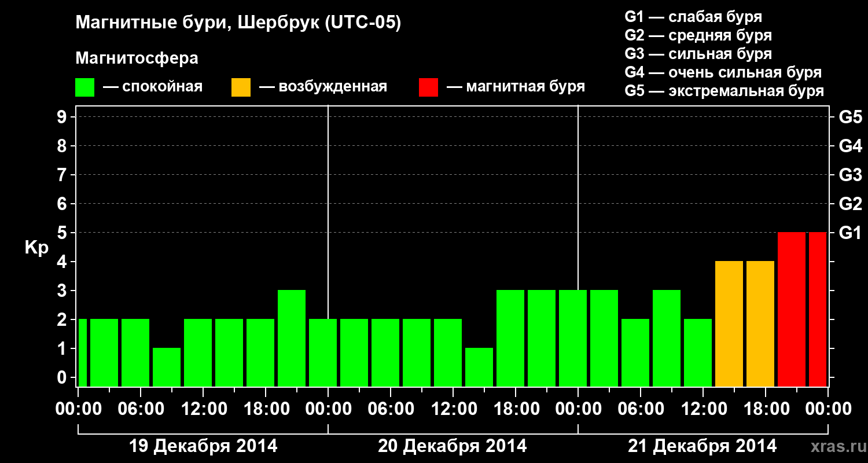
Task: Click the 'G4' label on the right axis
Action: [x=850, y=146]
